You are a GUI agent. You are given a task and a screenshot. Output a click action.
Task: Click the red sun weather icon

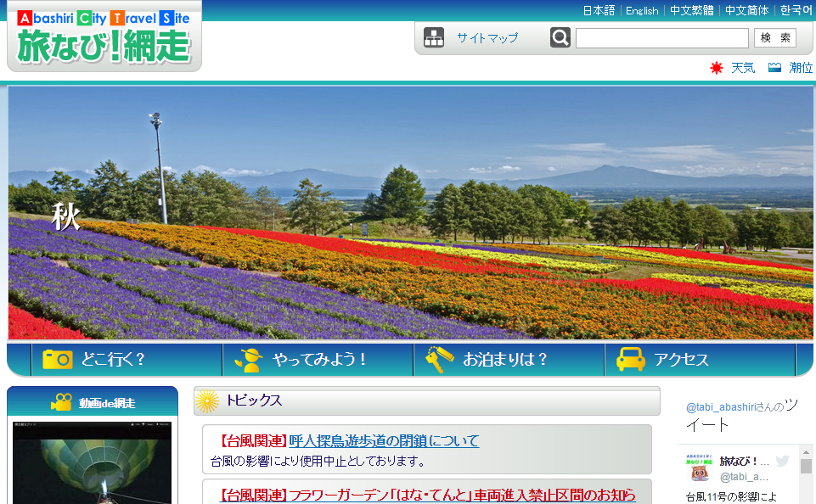click(x=717, y=68)
